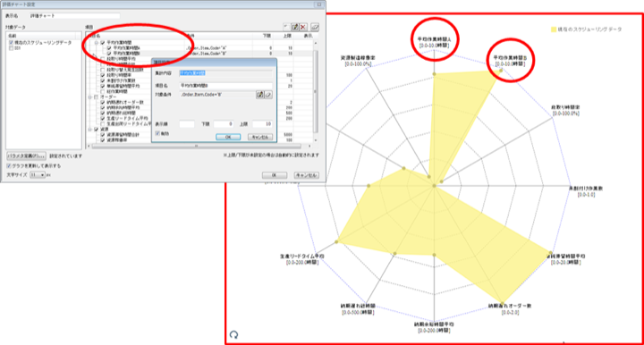Click the edit item icon in items toolbar
This screenshot has width=644, height=345.
295,27
